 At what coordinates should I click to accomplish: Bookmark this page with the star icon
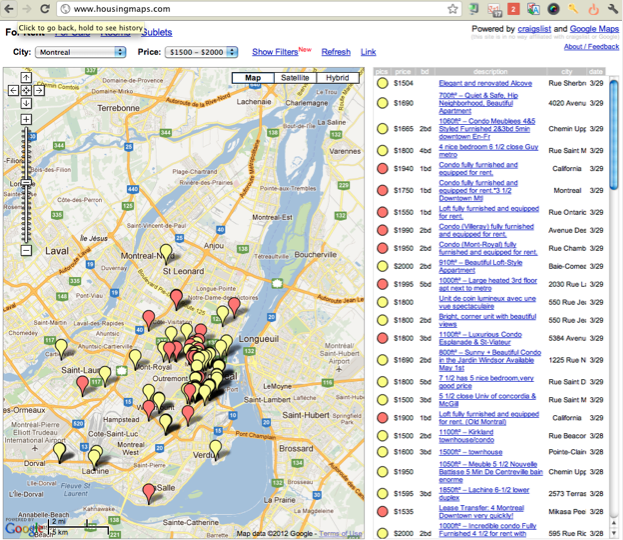tap(453, 9)
